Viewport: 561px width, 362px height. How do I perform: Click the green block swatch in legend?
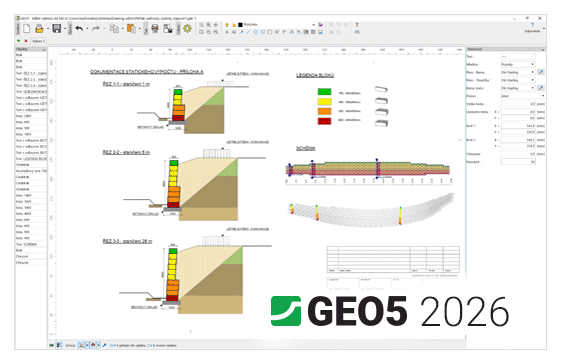(x=325, y=92)
